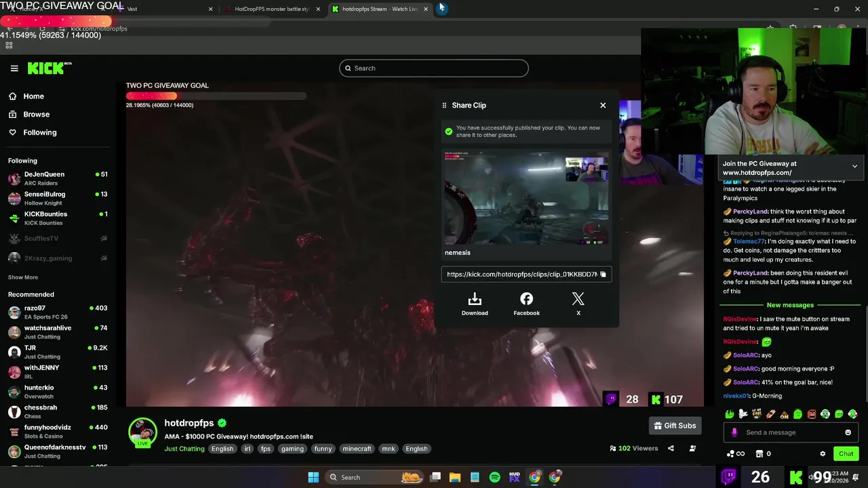The height and width of the screenshot is (488, 868).
Task: Open KICKBounties channel
Action: (x=58, y=218)
